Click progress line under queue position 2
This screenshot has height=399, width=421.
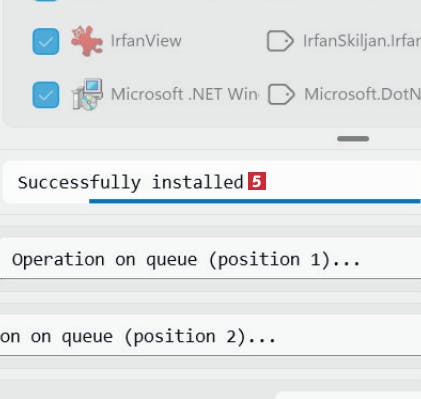210,355
